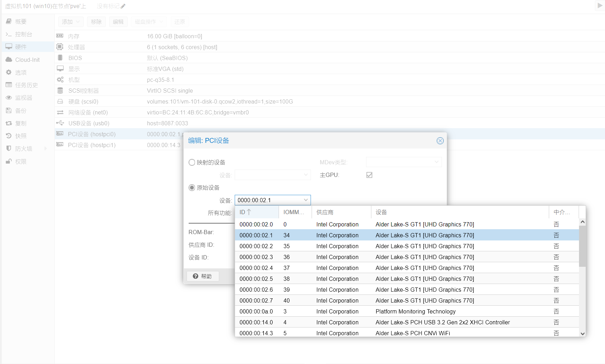Click the SCSI controller database icon

click(x=60, y=91)
